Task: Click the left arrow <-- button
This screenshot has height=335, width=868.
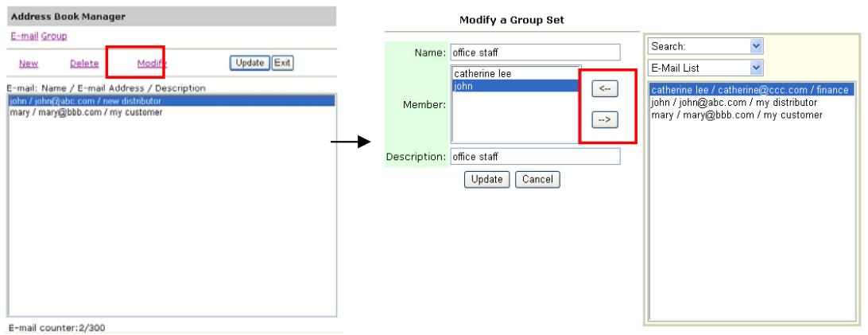Action: (x=604, y=88)
